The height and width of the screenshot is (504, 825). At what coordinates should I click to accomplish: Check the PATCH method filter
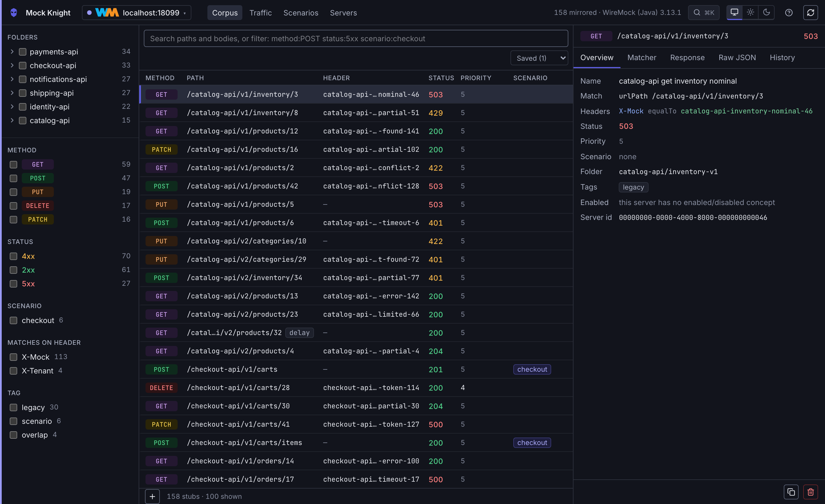click(13, 220)
